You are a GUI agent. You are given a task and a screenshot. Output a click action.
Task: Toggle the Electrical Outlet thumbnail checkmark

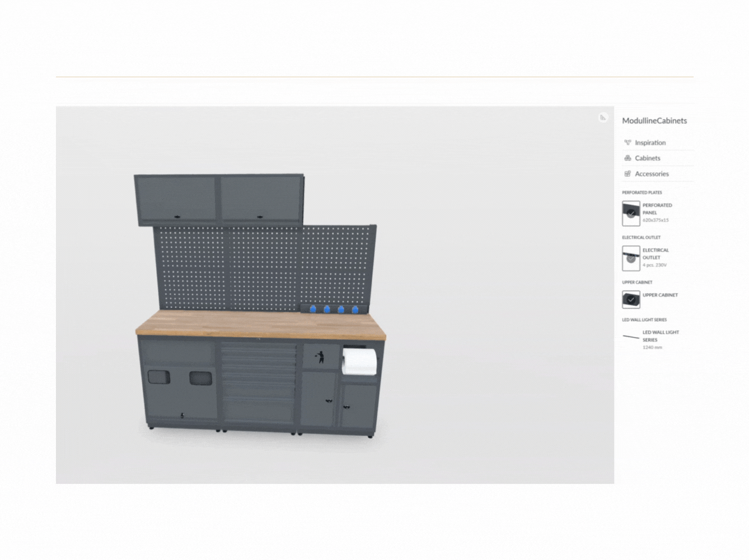click(x=631, y=258)
